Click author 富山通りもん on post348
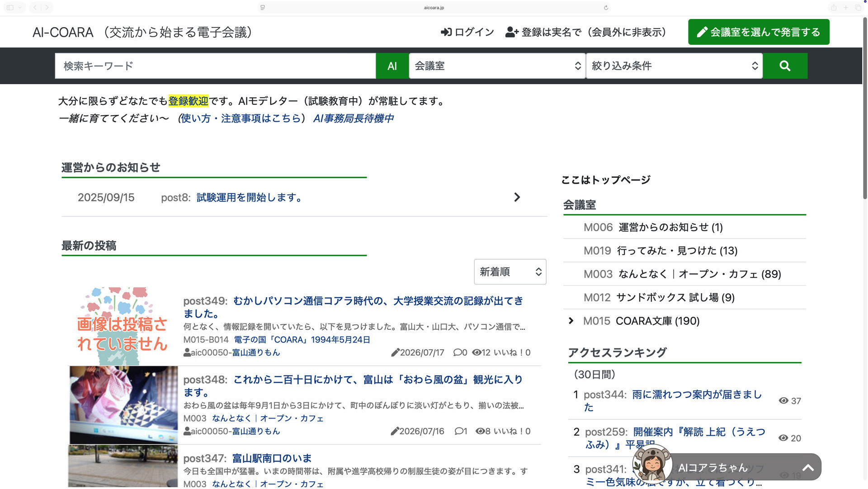The image size is (868, 489). tap(256, 432)
